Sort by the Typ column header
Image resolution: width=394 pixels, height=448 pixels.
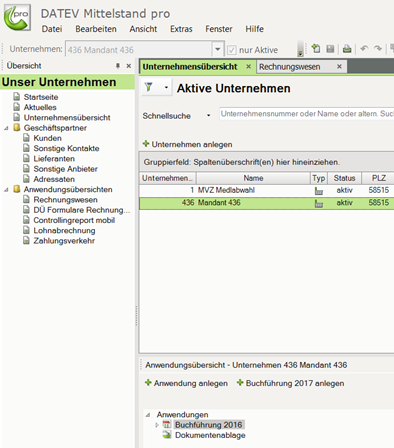(x=319, y=178)
